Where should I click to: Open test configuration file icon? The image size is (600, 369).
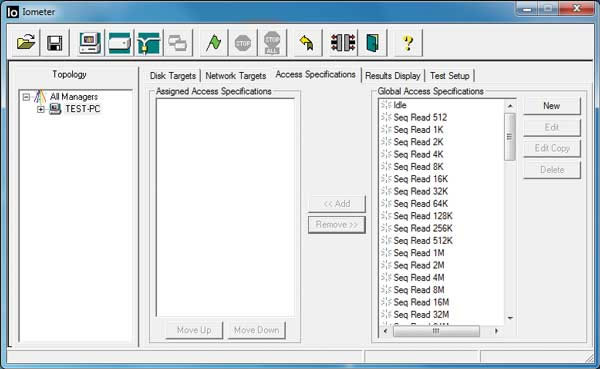click(x=26, y=42)
